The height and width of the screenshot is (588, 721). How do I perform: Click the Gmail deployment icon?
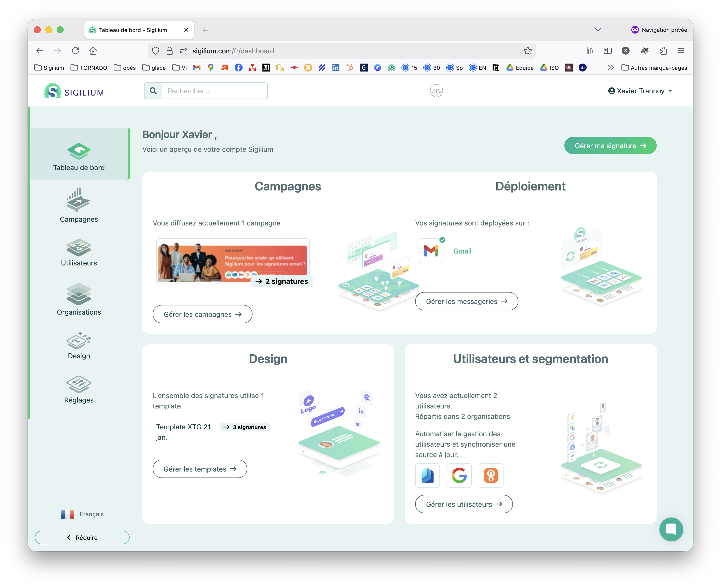tap(431, 251)
